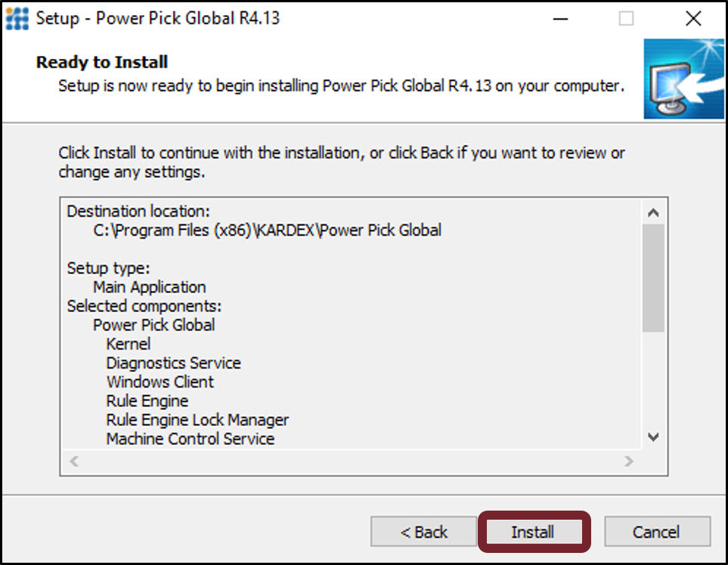Select the Windows Client component line

click(160, 381)
